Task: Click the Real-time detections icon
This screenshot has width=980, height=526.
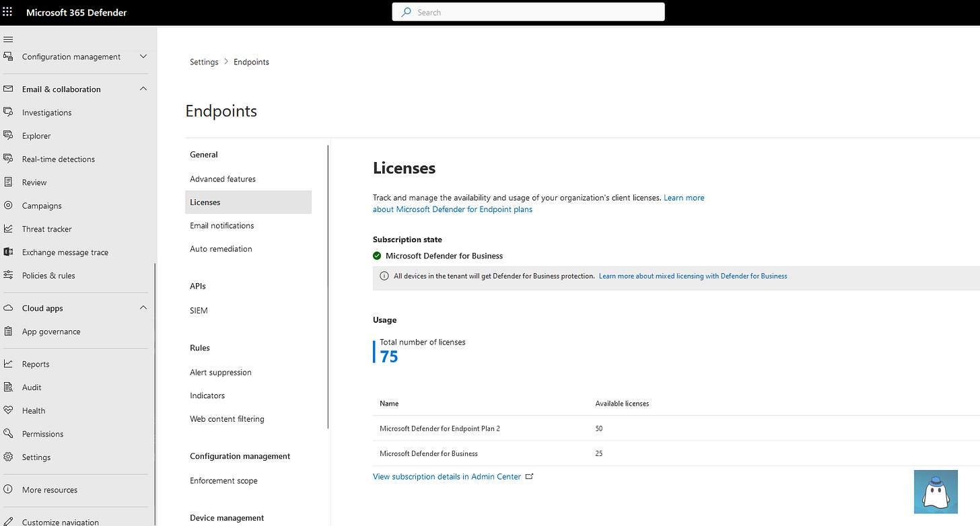Action: [x=8, y=159]
